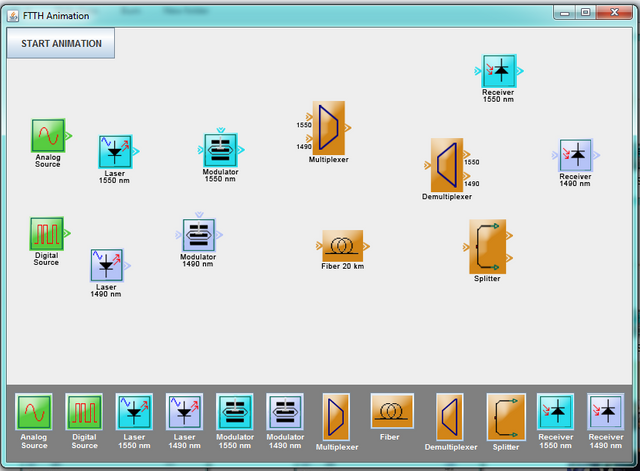Click the START ANIMATION button
This screenshot has width=640, height=471.
[x=61, y=43]
